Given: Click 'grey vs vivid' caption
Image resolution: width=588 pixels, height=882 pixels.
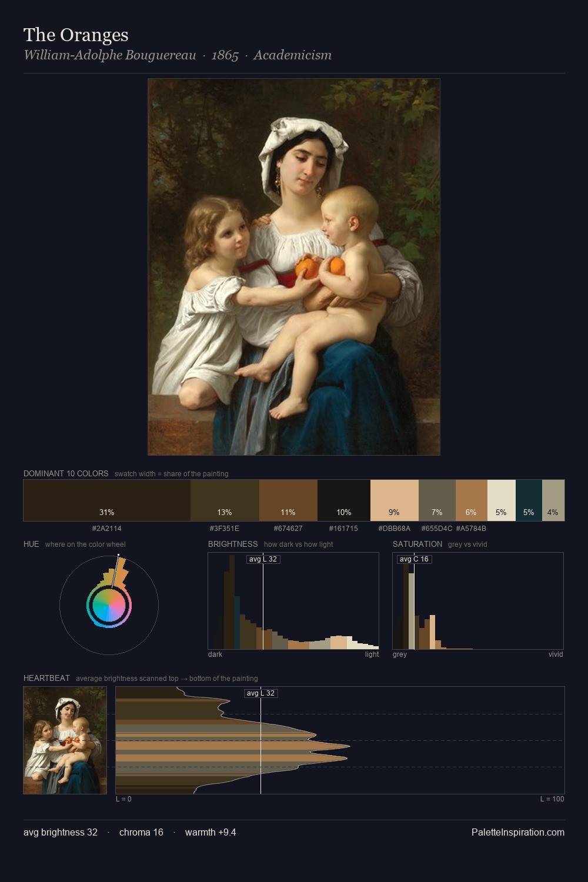Looking at the screenshot, I should (467, 544).
